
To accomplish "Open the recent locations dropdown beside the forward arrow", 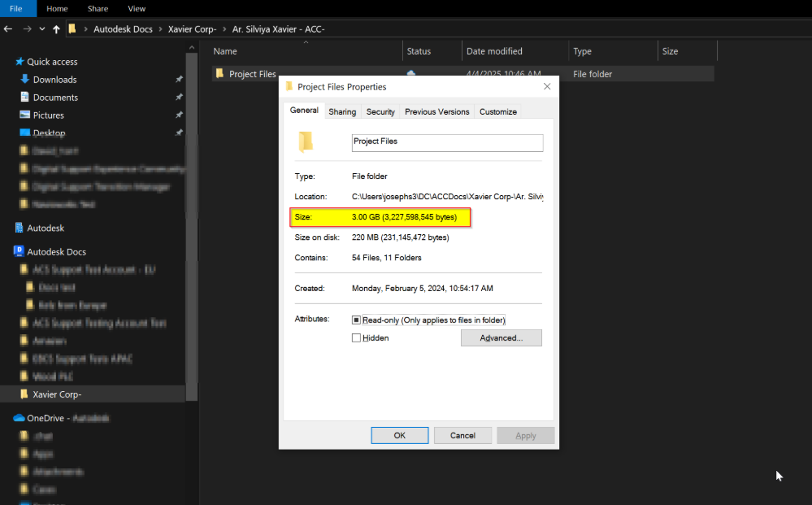I will point(41,28).
